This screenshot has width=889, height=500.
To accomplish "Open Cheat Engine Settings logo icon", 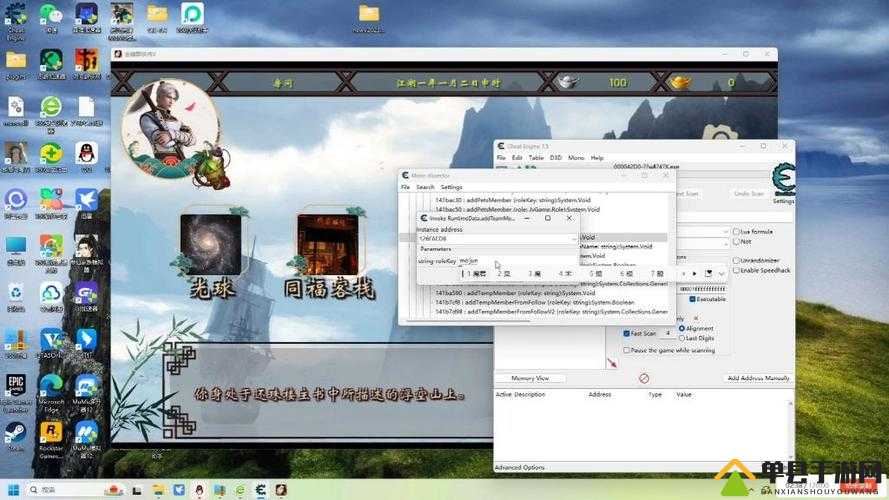I will [x=783, y=180].
